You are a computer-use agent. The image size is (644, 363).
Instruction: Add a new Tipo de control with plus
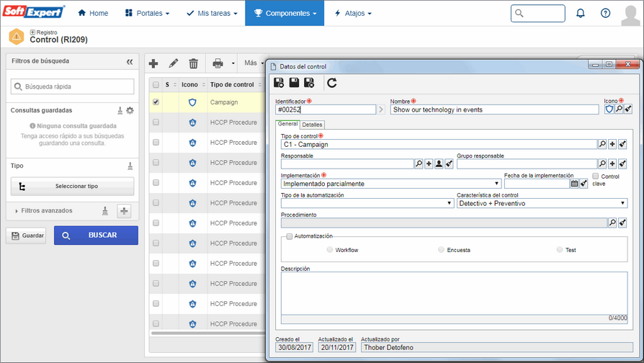pyautogui.click(x=612, y=144)
